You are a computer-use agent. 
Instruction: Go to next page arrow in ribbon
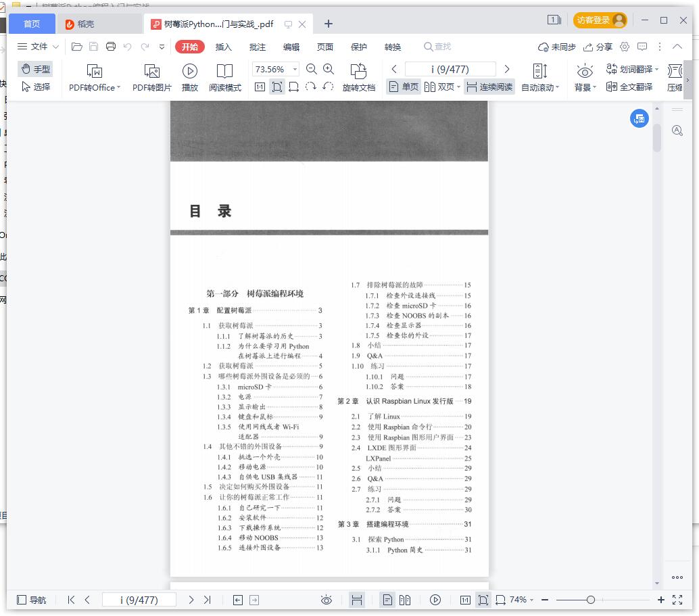click(x=507, y=69)
